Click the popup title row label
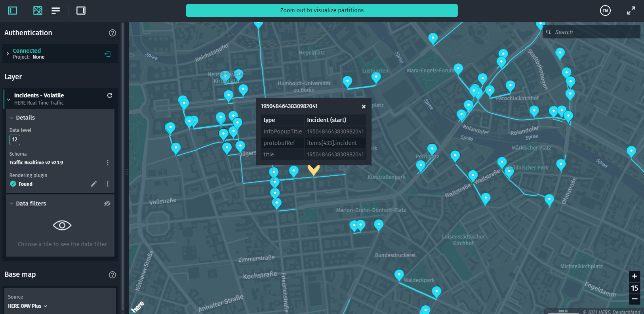Screen dimensions: 644x314 pyautogui.click(x=269, y=154)
